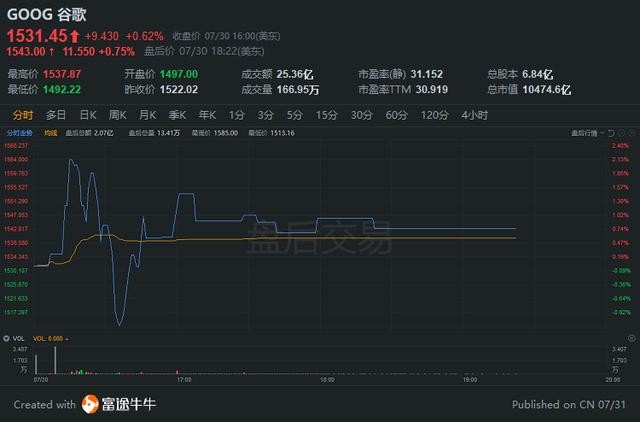Toggle the VOL indicator circle icon
640x422 pixels.
6,338
